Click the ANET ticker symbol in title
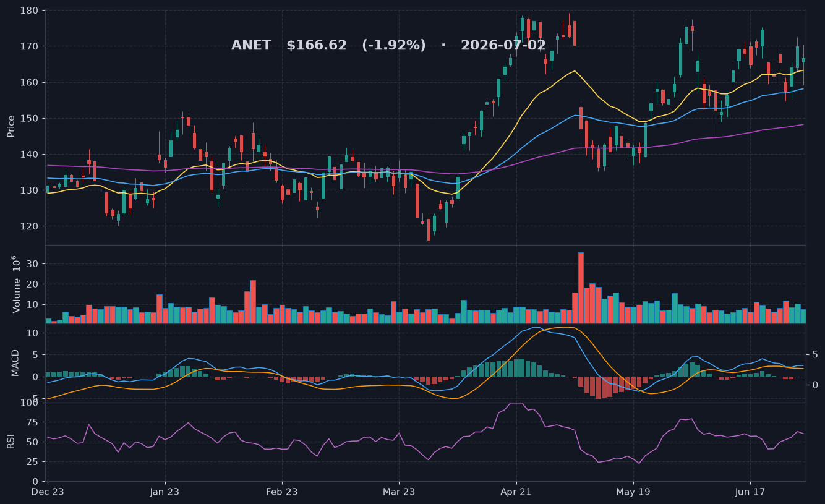Image resolution: width=825 pixels, height=504 pixels. tap(251, 46)
